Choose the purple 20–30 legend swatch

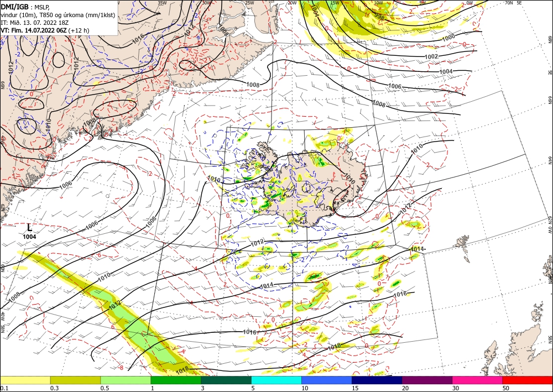click(427, 380)
